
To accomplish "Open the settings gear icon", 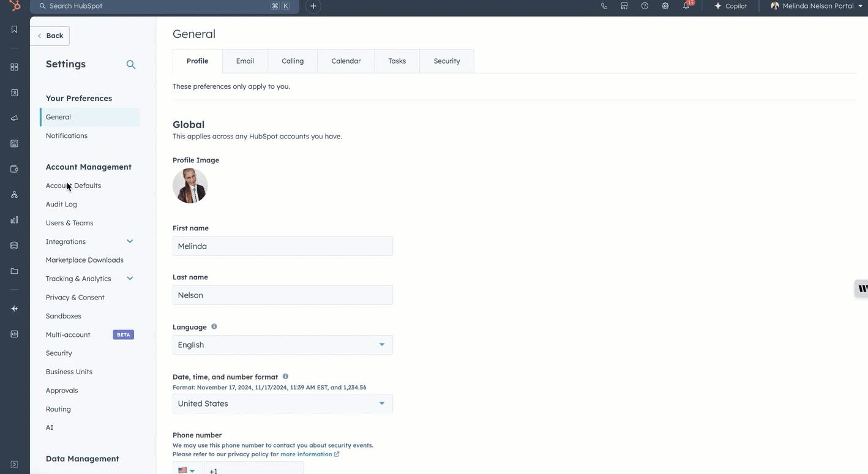I will click(665, 6).
